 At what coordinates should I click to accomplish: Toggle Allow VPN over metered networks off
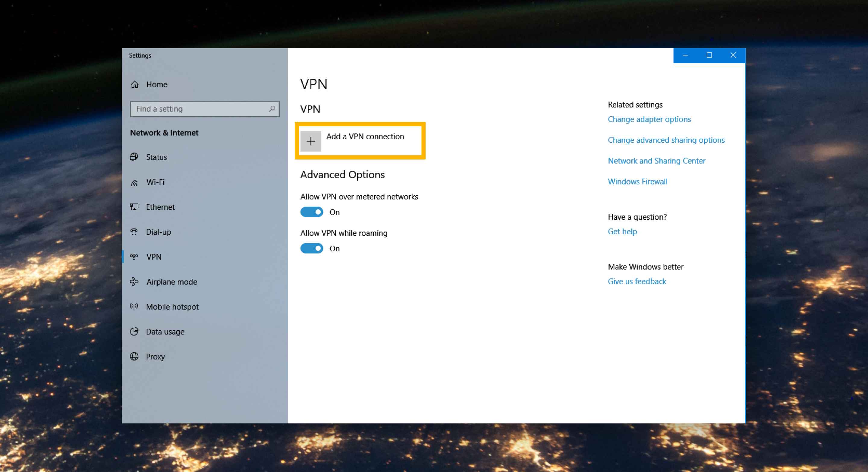[311, 212]
